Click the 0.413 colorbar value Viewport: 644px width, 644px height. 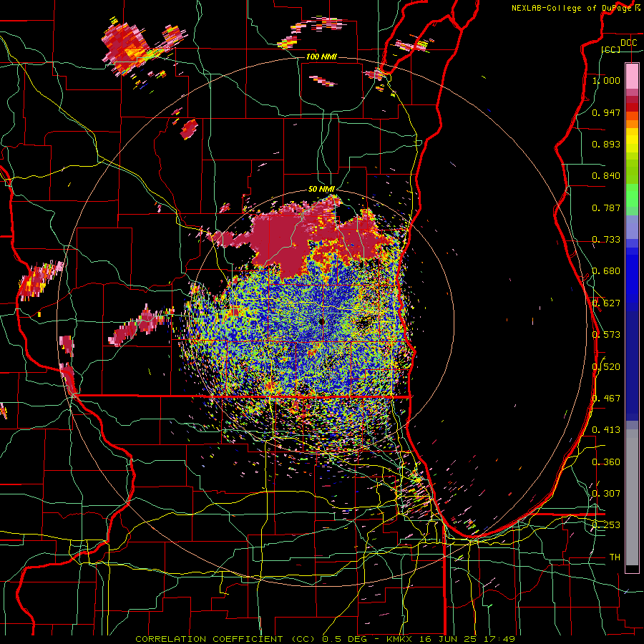(606, 430)
